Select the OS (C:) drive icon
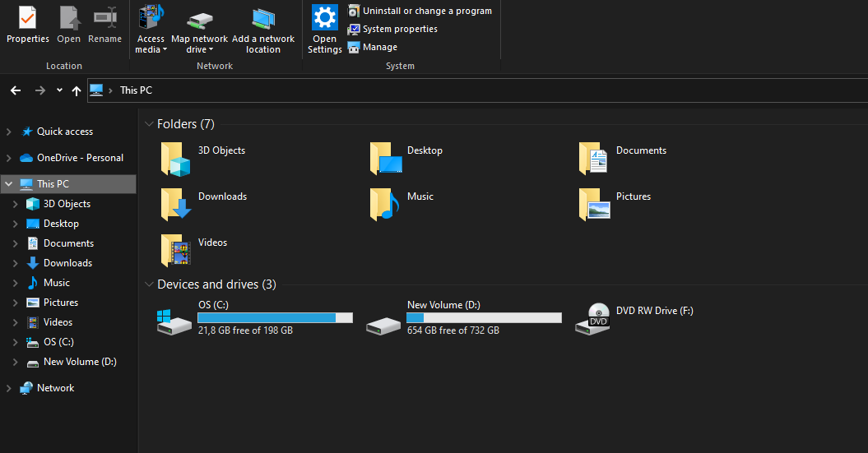This screenshot has height=453, width=868. [174, 321]
